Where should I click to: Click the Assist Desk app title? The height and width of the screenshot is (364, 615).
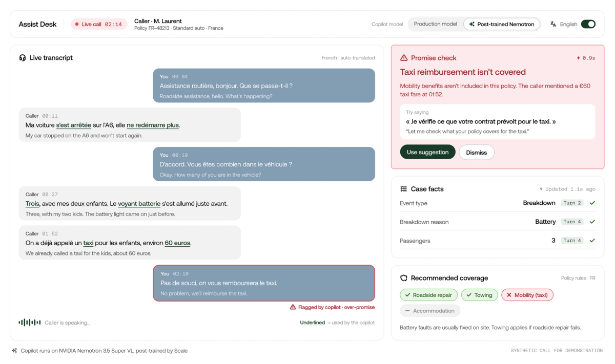[37, 24]
